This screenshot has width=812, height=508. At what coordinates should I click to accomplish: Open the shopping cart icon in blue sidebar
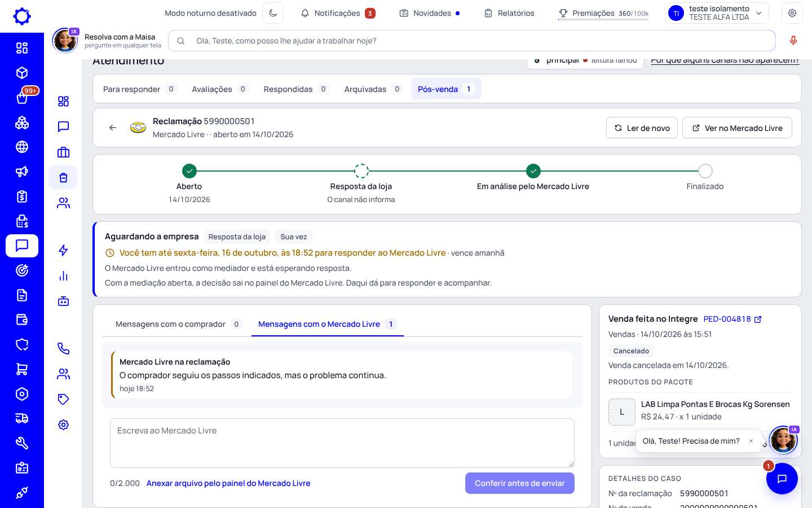(22, 369)
